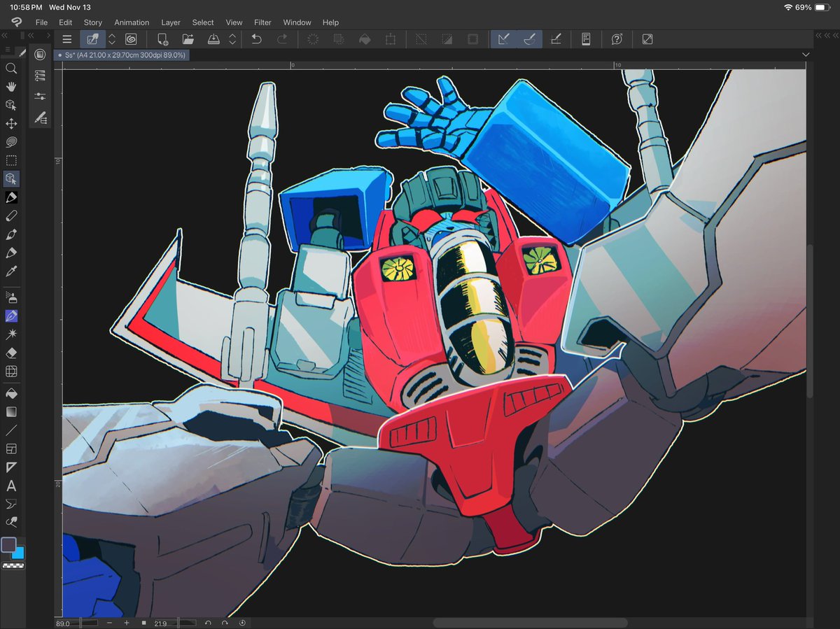Save the current canvas
Image resolution: width=840 pixels, height=629 pixels.
[x=213, y=39]
